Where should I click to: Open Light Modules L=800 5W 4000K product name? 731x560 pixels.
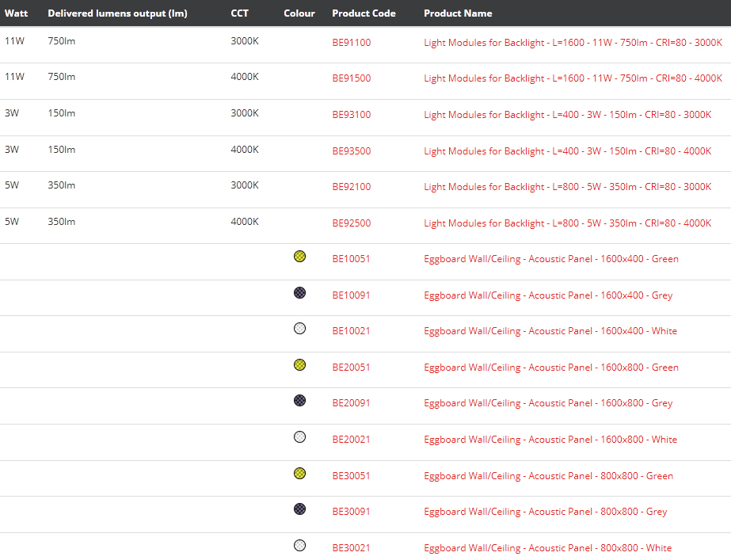pyautogui.click(x=567, y=223)
